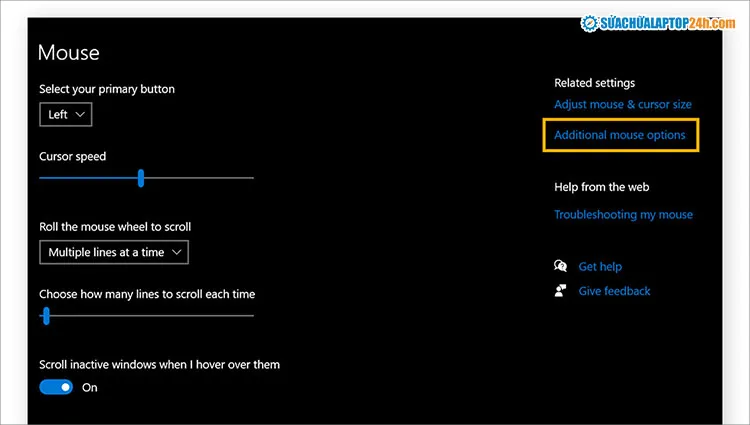Click the Related settings heading
Image resolution: width=750 pixels, height=425 pixels.
(594, 83)
